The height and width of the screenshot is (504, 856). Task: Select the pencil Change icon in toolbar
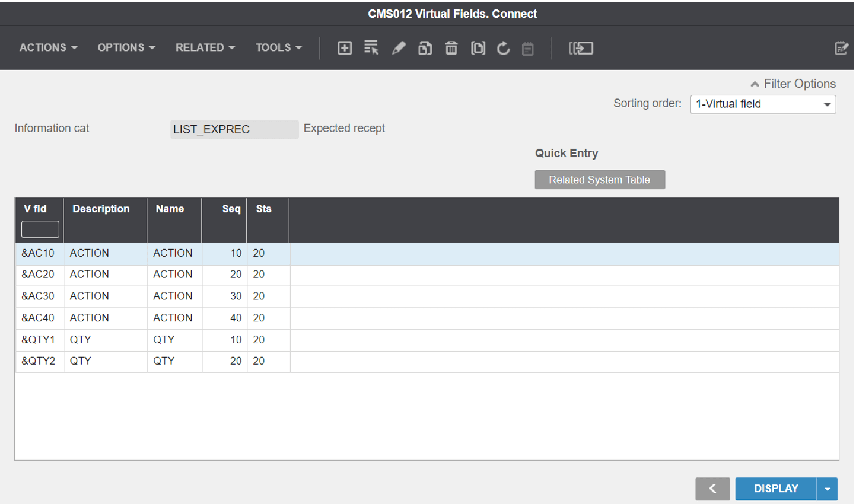(x=399, y=48)
